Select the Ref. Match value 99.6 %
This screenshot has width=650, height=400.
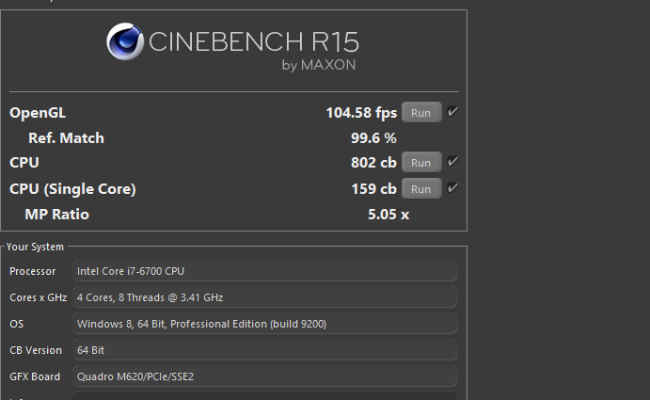coord(374,138)
